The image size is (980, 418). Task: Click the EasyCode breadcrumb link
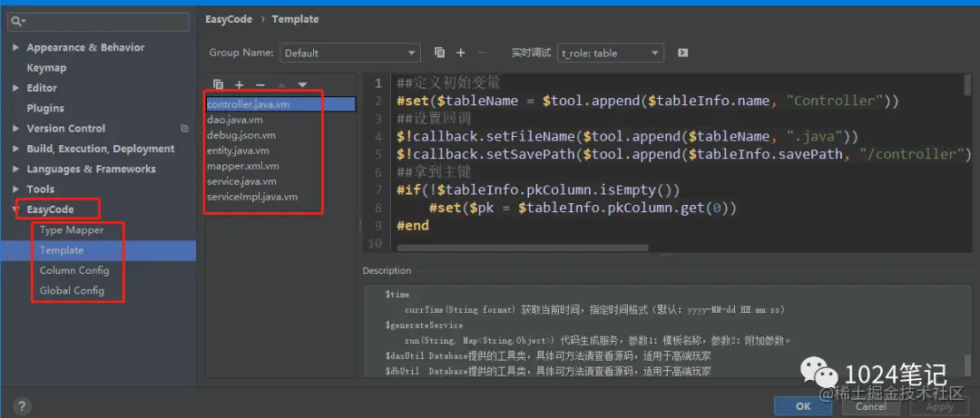point(229,19)
